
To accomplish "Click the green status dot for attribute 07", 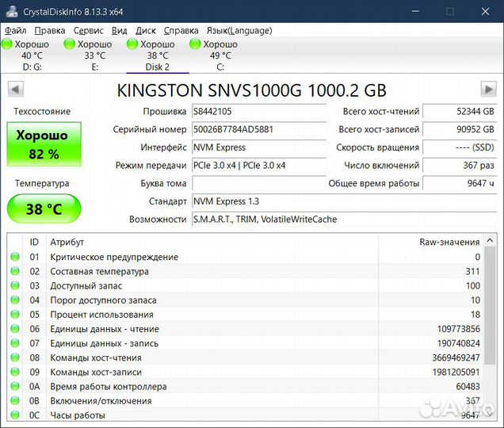I will pos(15,343).
